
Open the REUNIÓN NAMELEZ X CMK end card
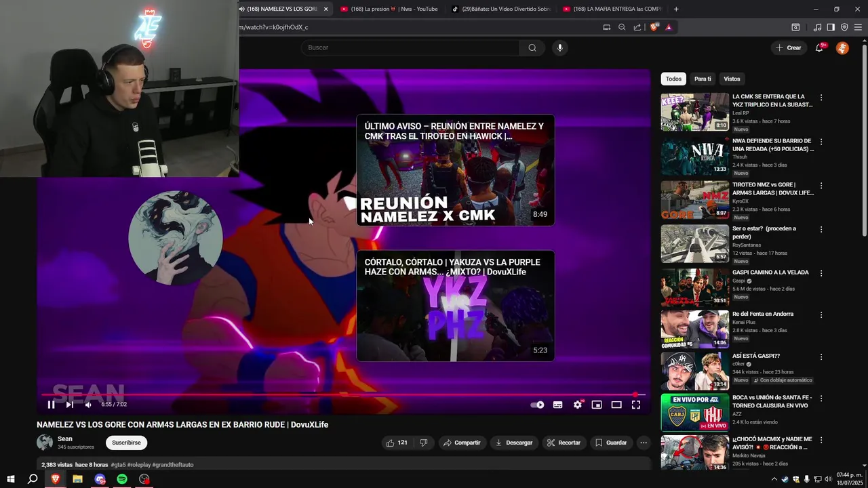click(456, 170)
